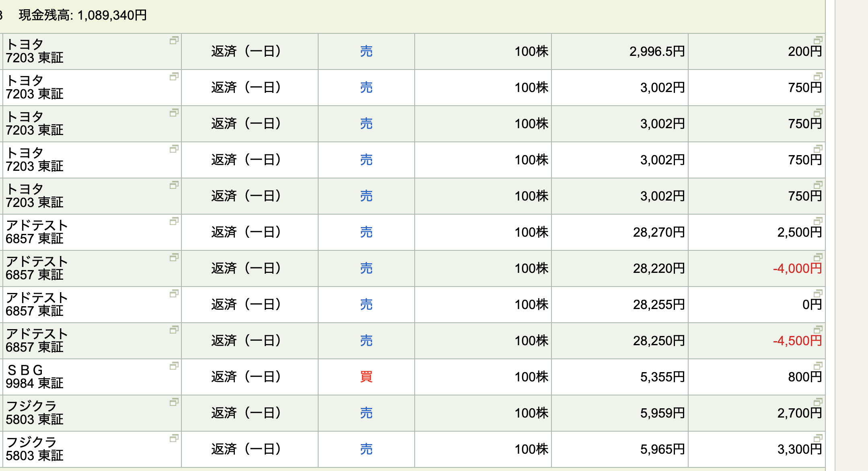This screenshot has width=868, height=471.
Task: Open popup icon beside フジクラ in 5,965円 row
Action: point(174,438)
